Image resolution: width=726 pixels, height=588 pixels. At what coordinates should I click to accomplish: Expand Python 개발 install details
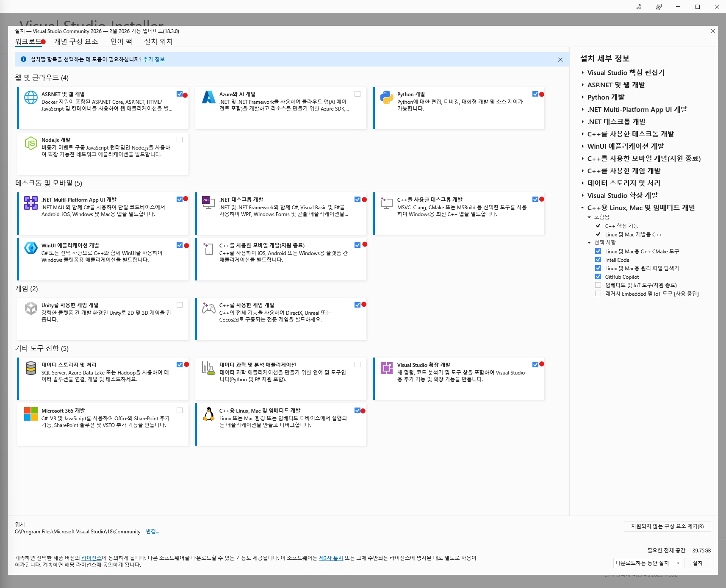coord(583,97)
